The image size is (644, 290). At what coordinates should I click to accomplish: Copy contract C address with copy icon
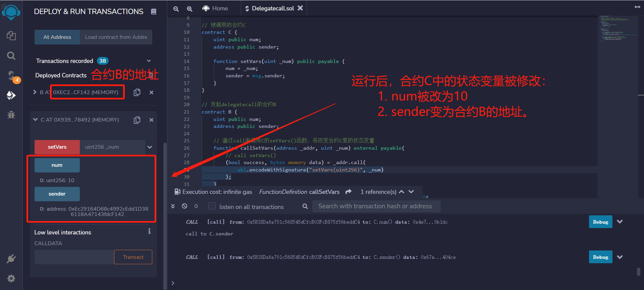(x=137, y=120)
